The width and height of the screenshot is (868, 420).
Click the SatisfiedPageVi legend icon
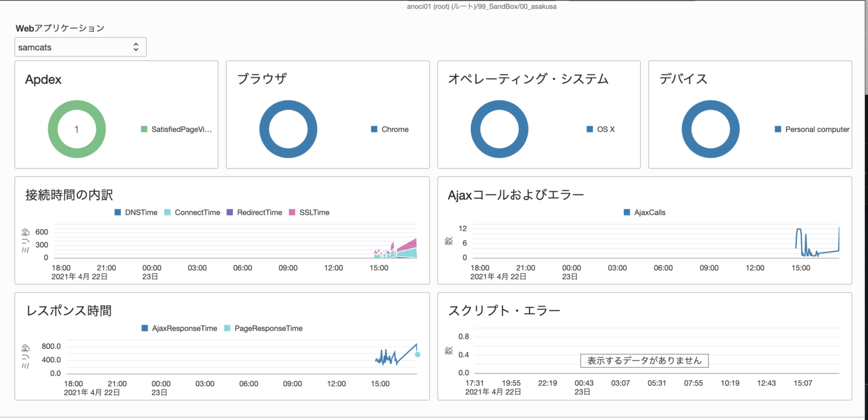[144, 129]
